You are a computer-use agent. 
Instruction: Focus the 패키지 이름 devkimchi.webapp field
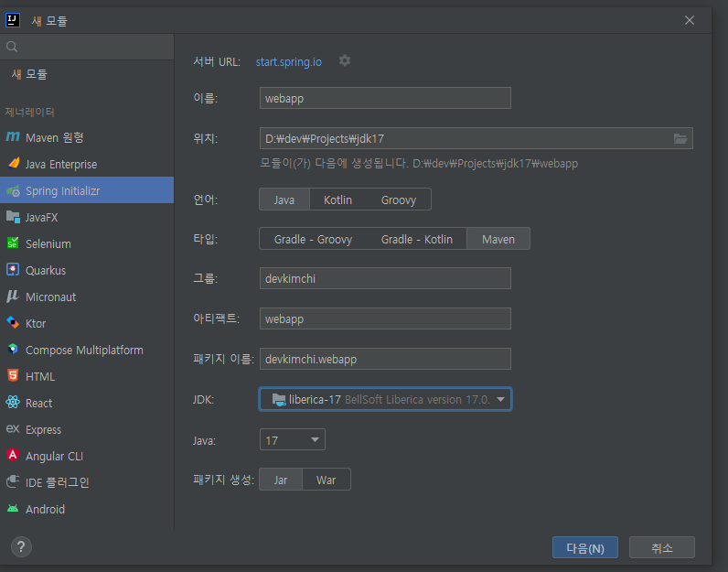pyautogui.click(x=385, y=359)
